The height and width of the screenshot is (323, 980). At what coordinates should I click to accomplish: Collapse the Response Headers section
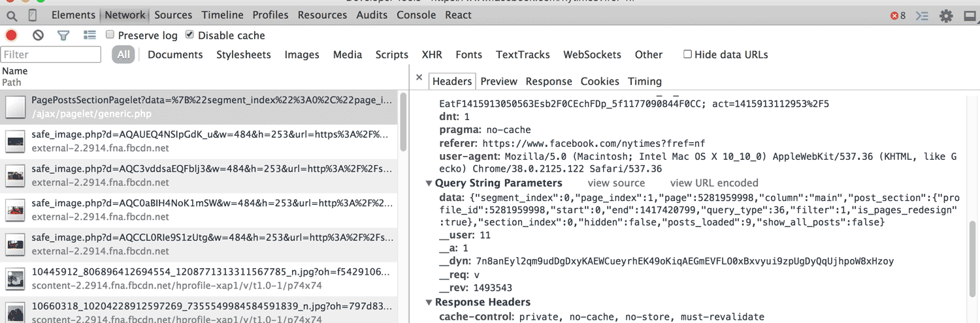[429, 303]
